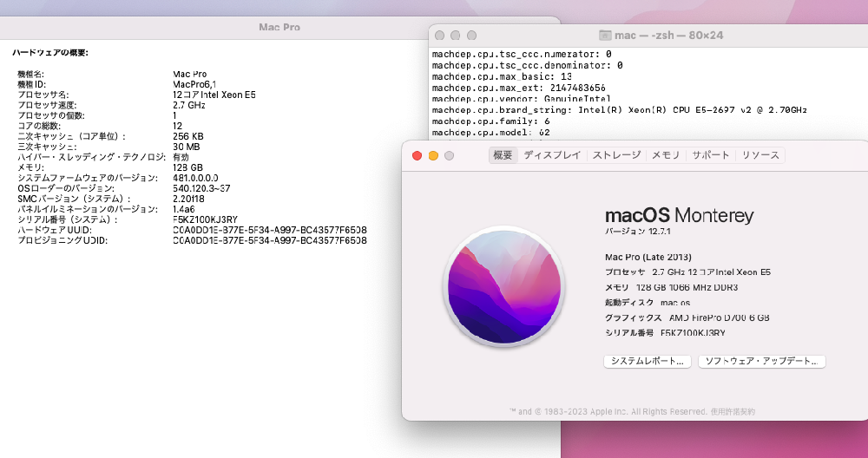Minimize the About This Mac window
This screenshot has height=458, width=868.
tap(433, 156)
